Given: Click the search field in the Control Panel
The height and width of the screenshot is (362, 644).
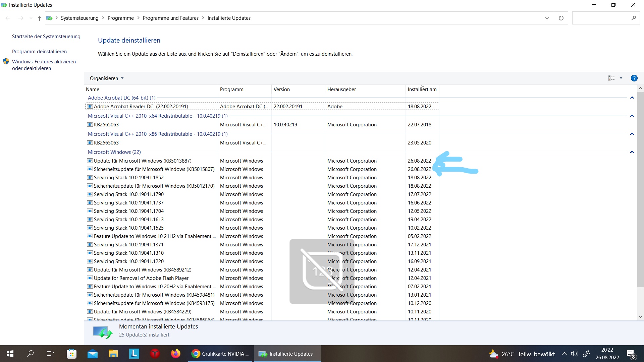Looking at the screenshot, I should [x=600, y=18].
